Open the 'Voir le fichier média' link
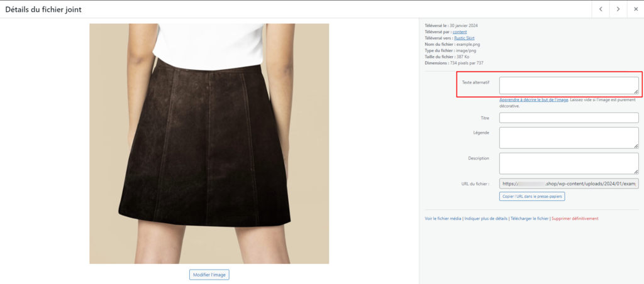 443,219
